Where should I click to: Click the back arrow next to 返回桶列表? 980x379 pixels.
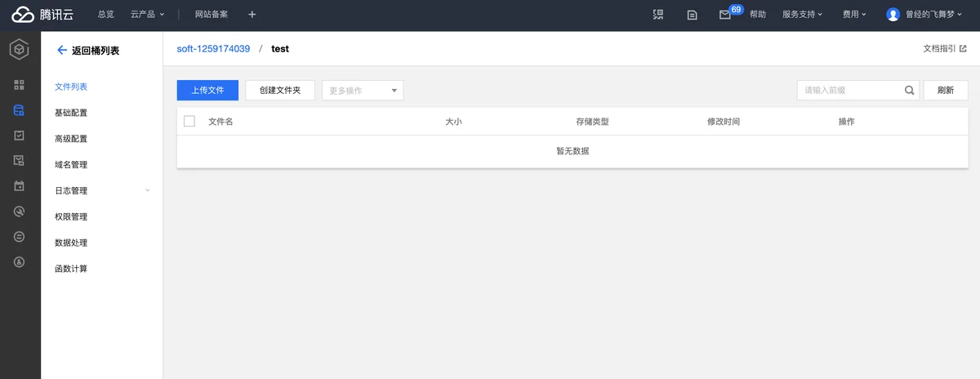coord(61,51)
